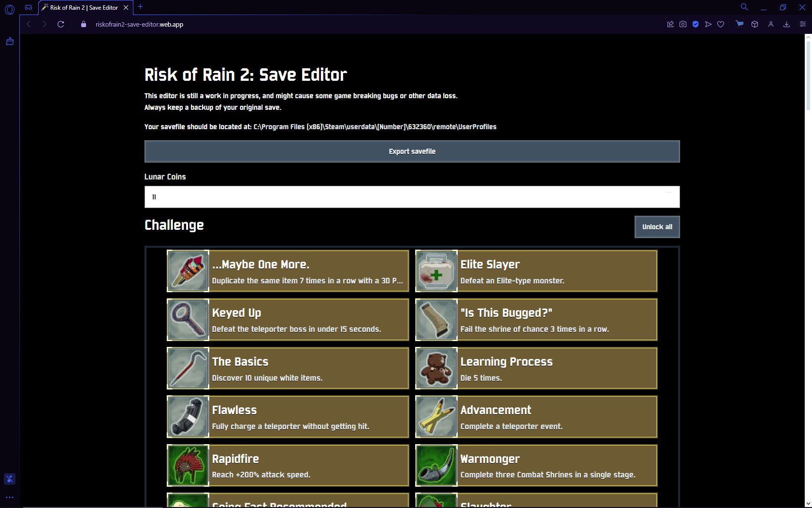Viewport: 812px width, 508px height.
Task: Click the 'Challenge' section heading
Action: [174, 225]
